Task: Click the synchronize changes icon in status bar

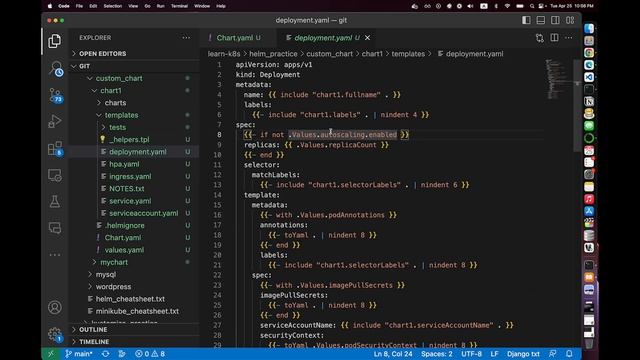Action: click(x=105, y=354)
